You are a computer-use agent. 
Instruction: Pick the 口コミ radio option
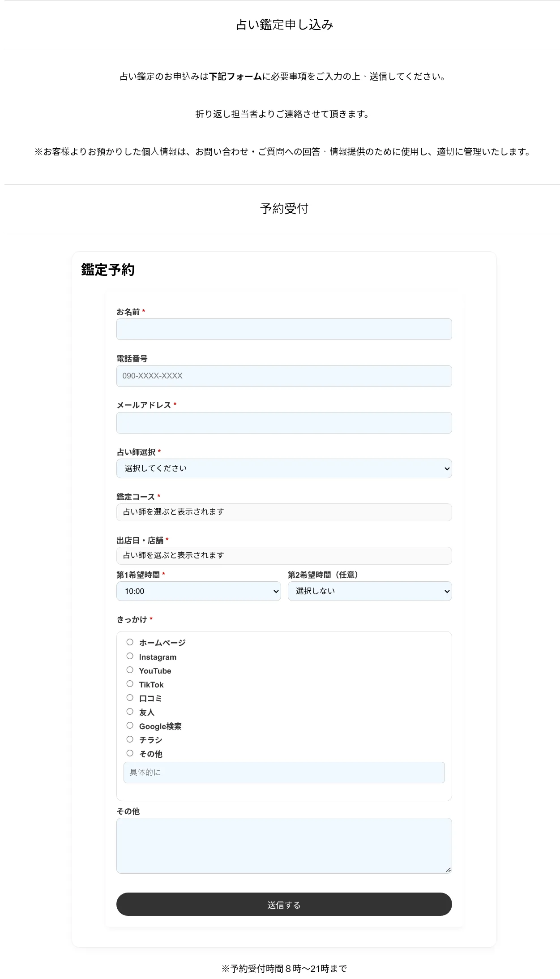[x=130, y=698]
